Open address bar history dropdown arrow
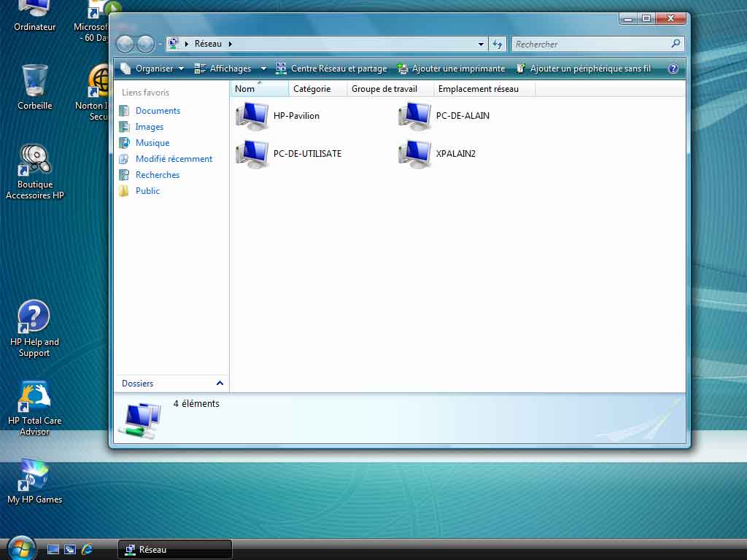747x560 pixels. tap(481, 44)
